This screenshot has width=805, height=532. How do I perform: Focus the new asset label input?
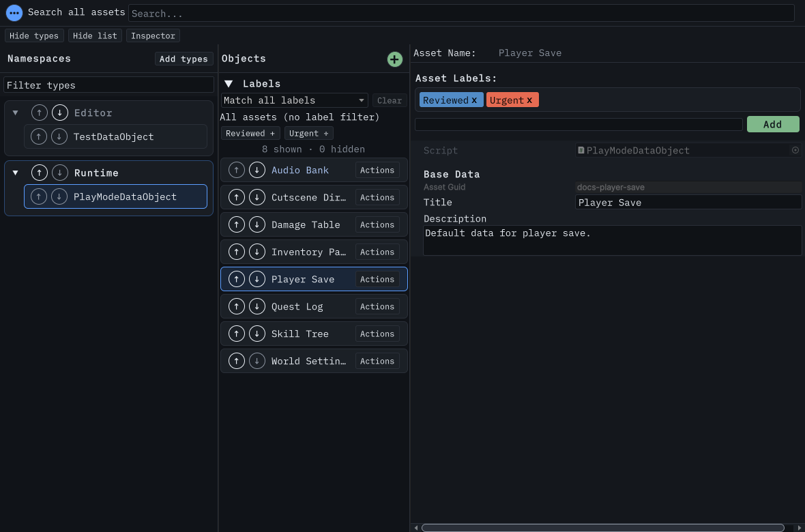(579, 124)
